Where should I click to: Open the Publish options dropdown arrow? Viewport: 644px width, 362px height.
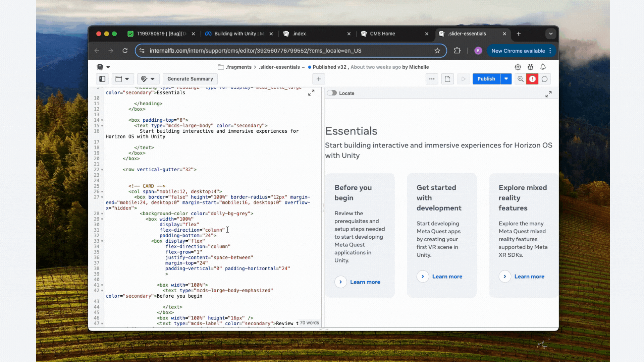[506, 79]
